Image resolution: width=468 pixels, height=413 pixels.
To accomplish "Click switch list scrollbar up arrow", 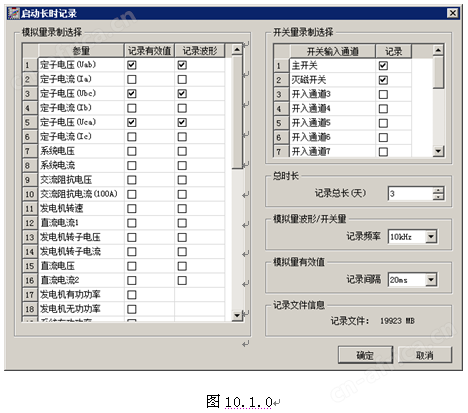I will pos(438,50).
